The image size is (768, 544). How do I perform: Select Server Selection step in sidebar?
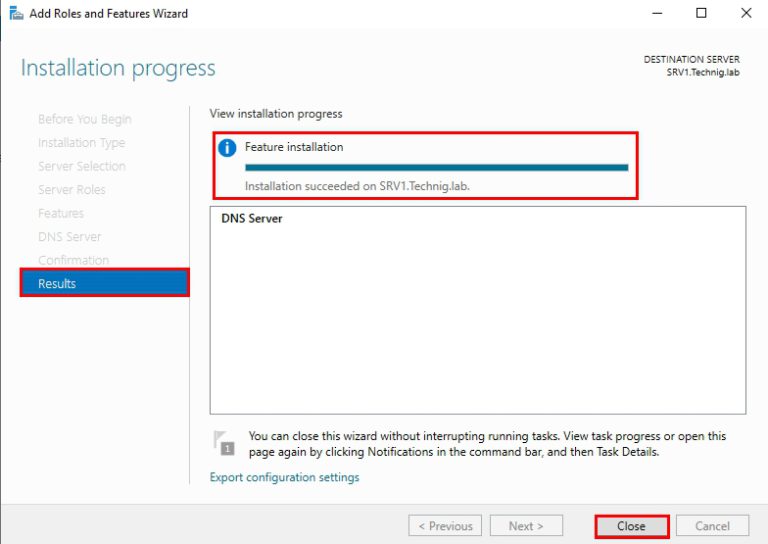coord(82,166)
